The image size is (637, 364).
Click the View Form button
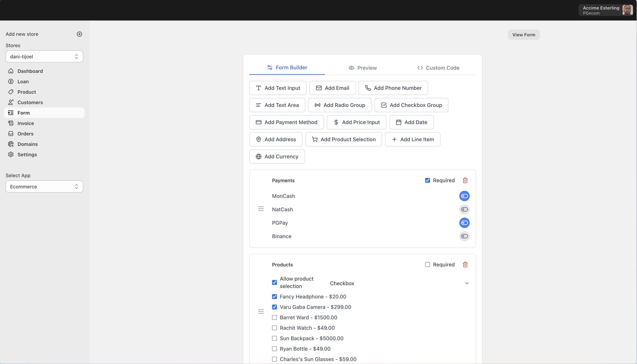click(524, 35)
